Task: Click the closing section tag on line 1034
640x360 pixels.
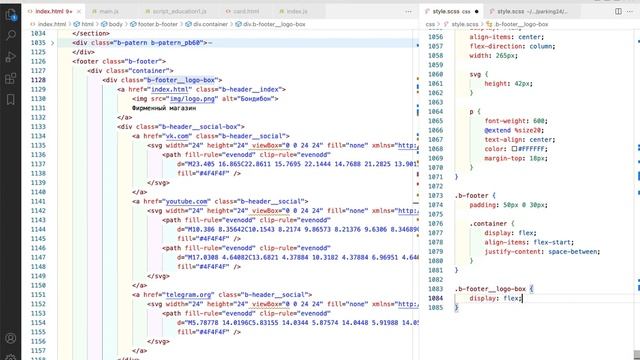Action: (x=91, y=33)
